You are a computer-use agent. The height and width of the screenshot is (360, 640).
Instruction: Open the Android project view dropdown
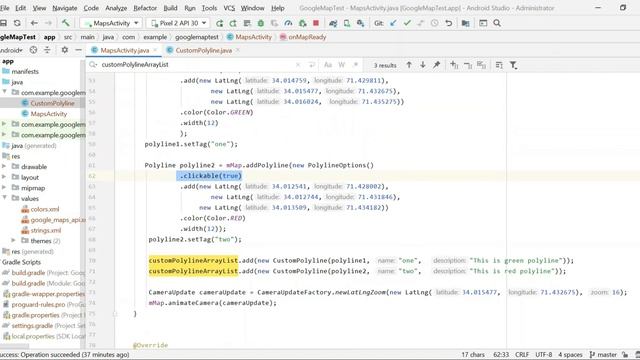11,50
